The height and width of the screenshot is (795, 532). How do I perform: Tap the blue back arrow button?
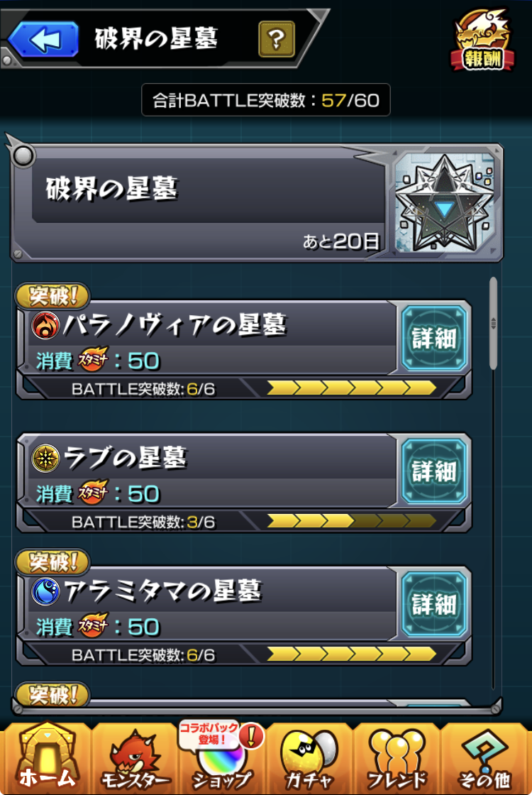tap(44, 39)
